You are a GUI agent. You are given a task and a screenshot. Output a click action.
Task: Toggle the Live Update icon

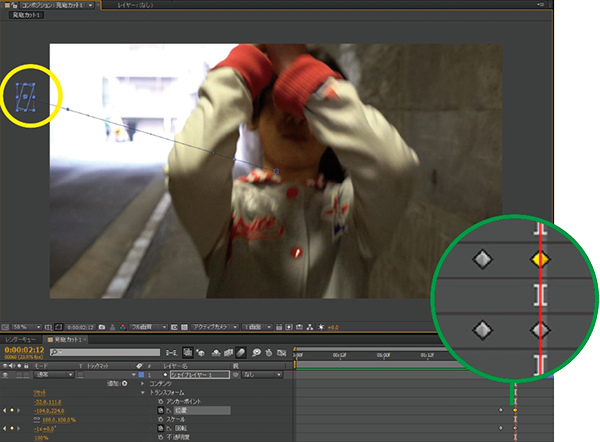(x=188, y=352)
